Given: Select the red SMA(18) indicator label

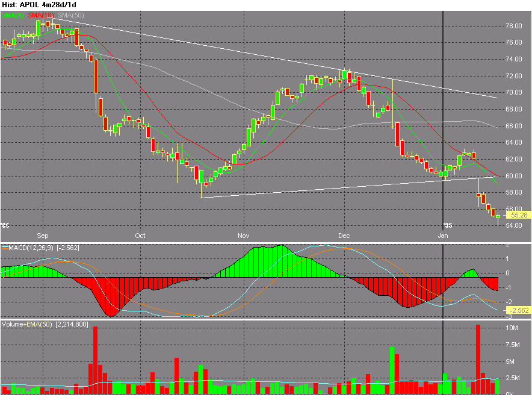Looking at the screenshot, I should coord(40,14).
